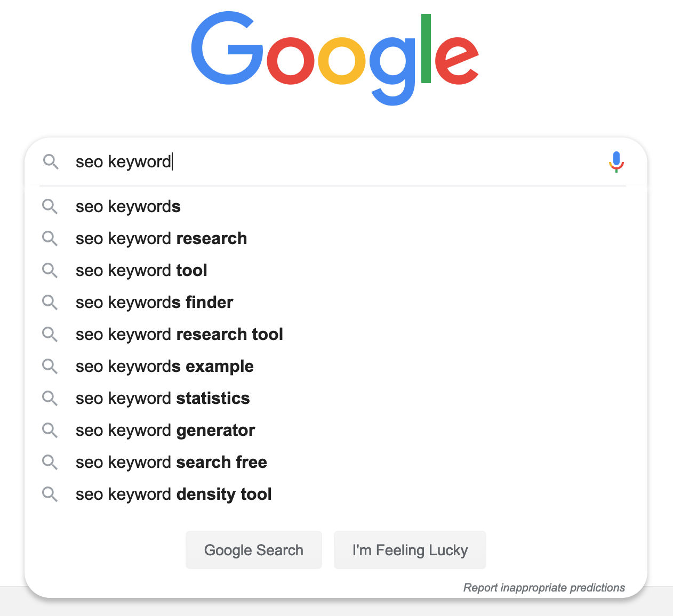Screen dimensions: 673x616
Task: Click the search icon beside 'seo keyword tool'
Action: click(50, 270)
